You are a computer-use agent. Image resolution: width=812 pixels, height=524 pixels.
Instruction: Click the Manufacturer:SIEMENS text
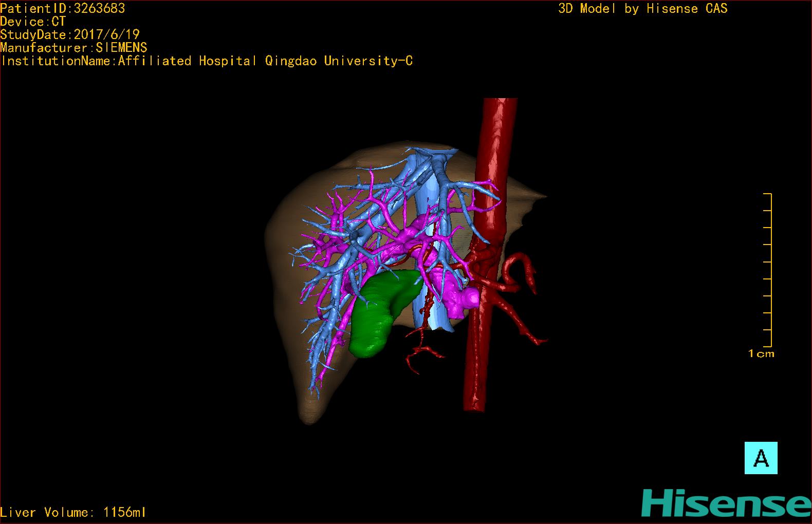click(74, 48)
